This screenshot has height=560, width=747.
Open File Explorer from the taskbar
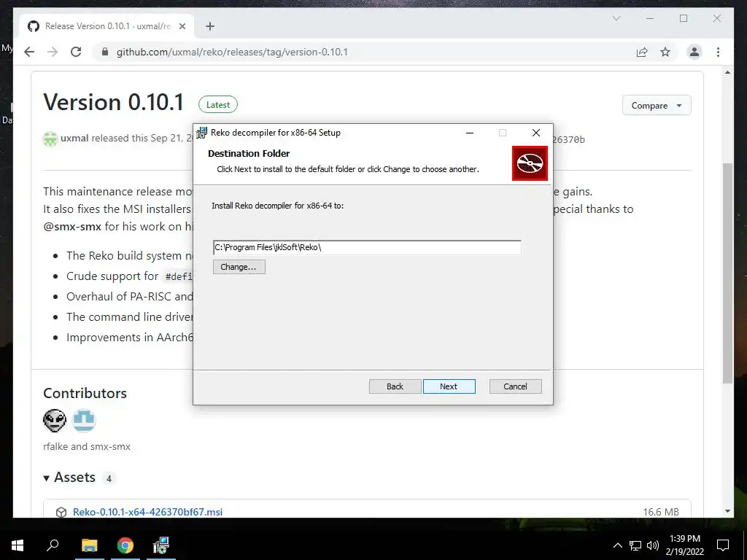(x=89, y=545)
